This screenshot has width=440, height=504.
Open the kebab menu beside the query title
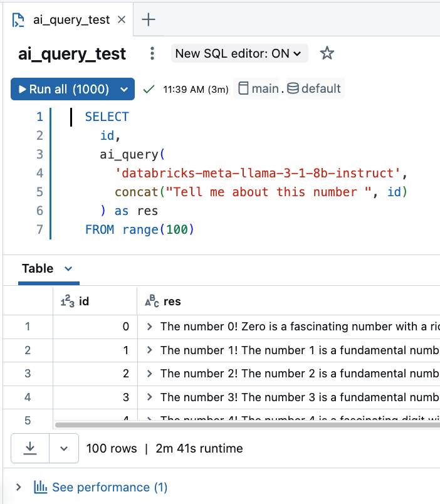152,54
